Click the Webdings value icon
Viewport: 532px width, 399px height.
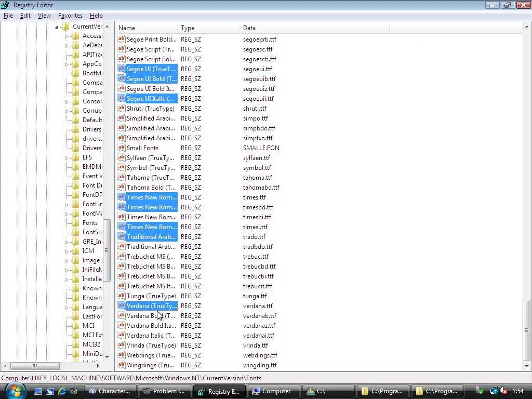coord(122,355)
